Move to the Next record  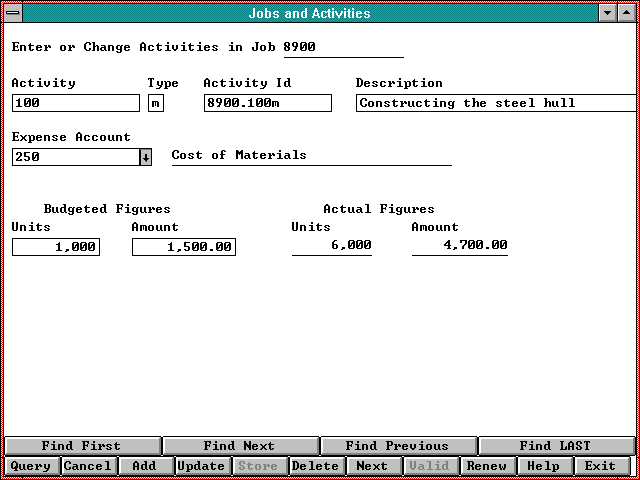372,466
